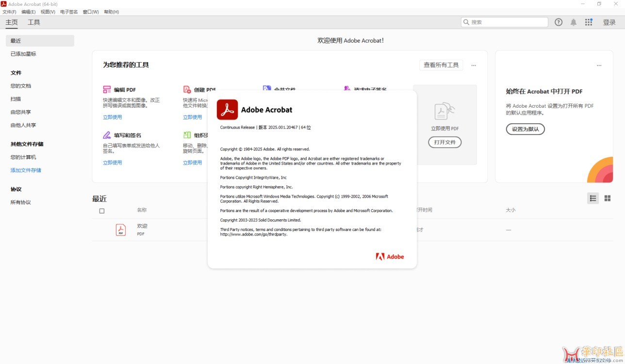Select 已添加星标 in the sidebar

click(23, 54)
